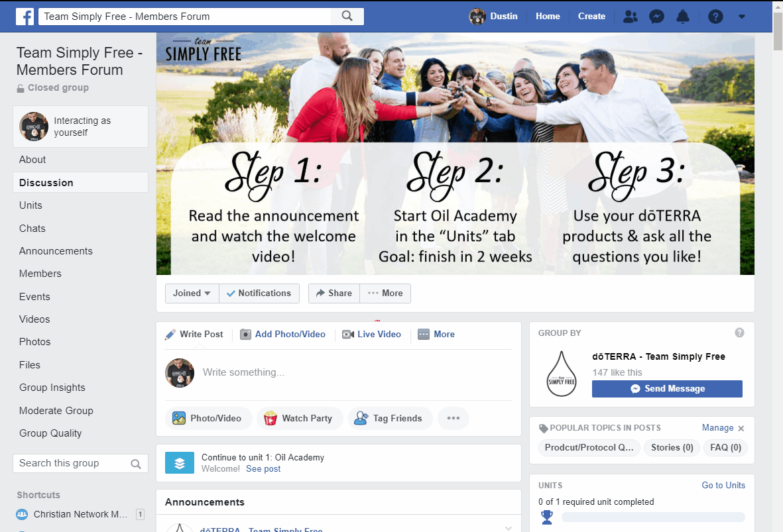Toggle the Notifications checkmark button
Image resolution: width=783 pixels, height=532 pixels.
(x=259, y=293)
